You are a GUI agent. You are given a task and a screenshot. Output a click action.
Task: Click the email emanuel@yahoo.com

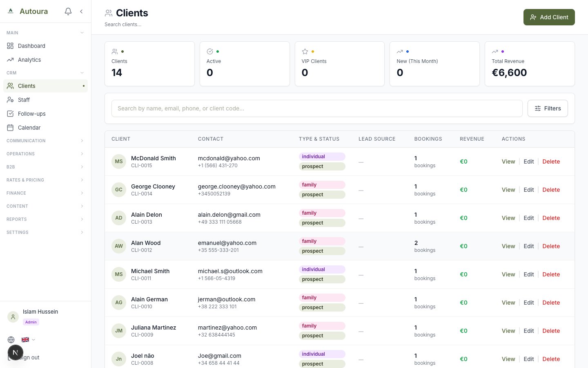point(227,243)
